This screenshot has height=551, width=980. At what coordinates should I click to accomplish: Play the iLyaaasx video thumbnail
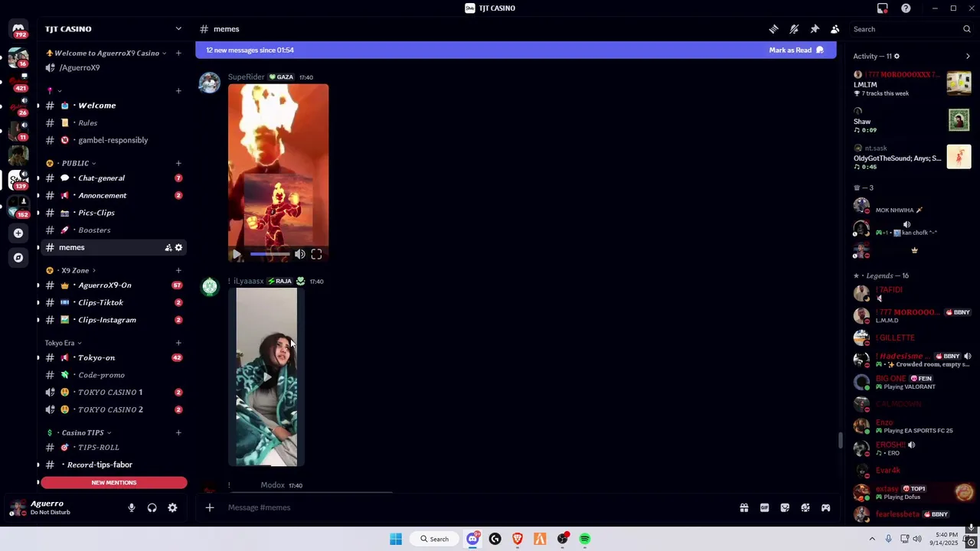266,377
